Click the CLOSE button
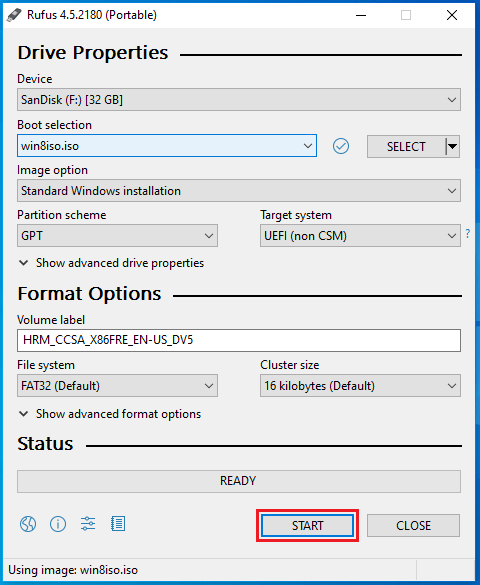Image resolution: width=480 pixels, height=585 pixels. tap(413, 526)
